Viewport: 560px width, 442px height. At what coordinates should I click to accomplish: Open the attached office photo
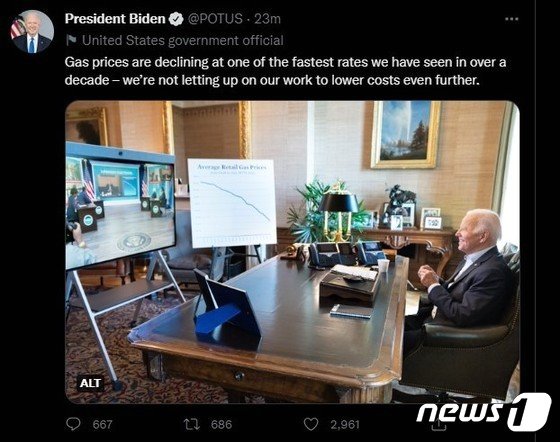pos(292,252)
